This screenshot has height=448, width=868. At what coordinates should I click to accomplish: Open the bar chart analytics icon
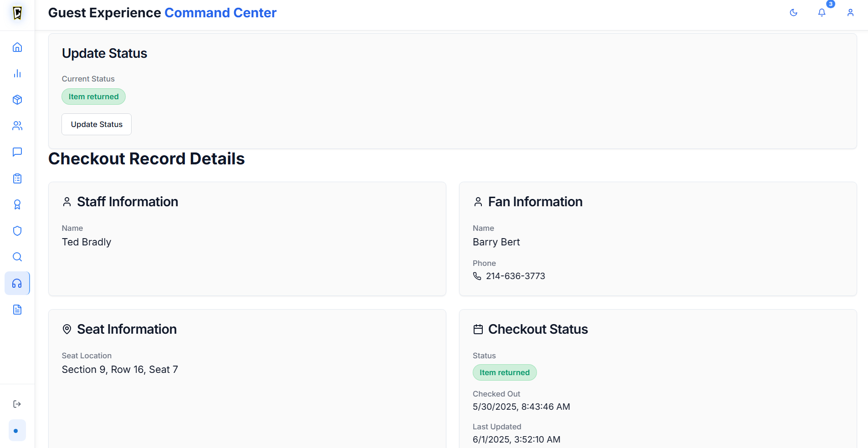pyautogui.click(x=17, y=73)
